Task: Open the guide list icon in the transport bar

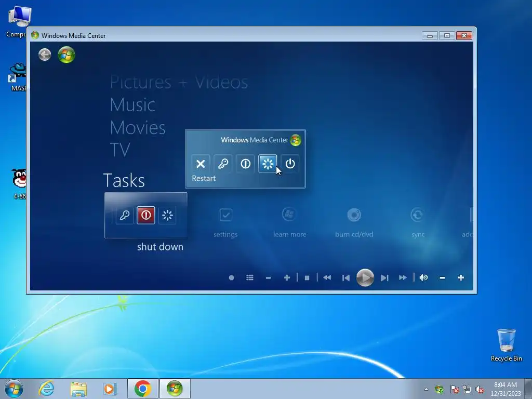Action: coord(250,278)
